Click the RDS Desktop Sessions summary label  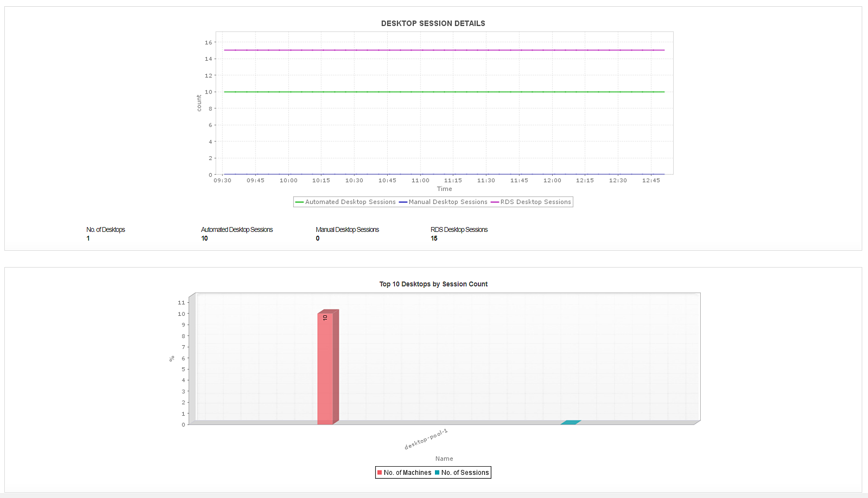click(x=459, y=229)
